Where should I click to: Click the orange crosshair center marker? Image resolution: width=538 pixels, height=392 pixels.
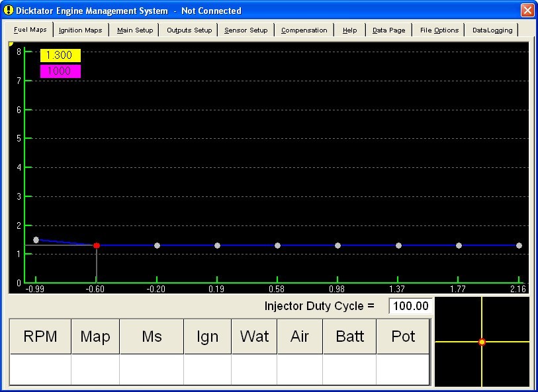pyautogui.click(x=482, y=342)
